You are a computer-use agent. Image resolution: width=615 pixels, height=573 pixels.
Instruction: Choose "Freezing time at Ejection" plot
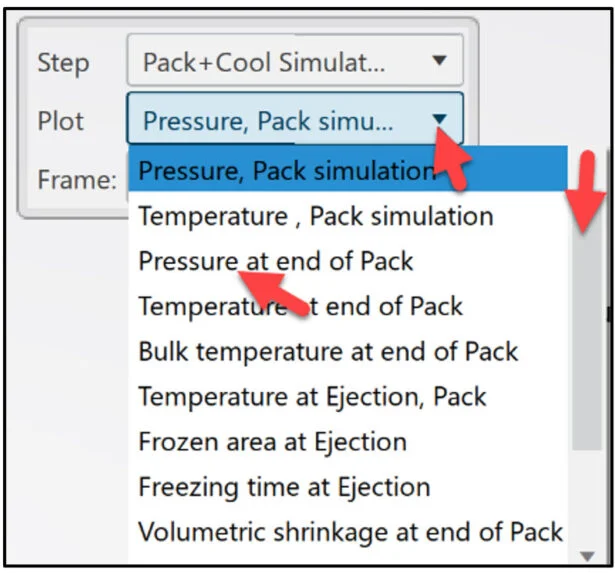coord(284,487)
